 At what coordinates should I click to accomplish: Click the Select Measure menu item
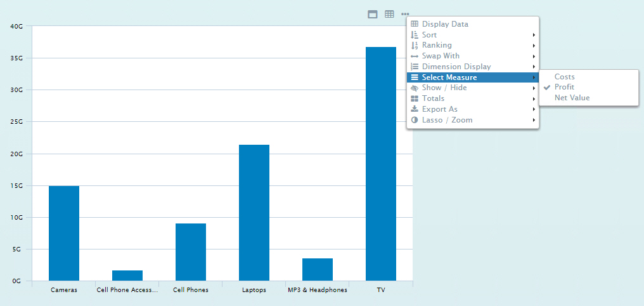[449, 77]
